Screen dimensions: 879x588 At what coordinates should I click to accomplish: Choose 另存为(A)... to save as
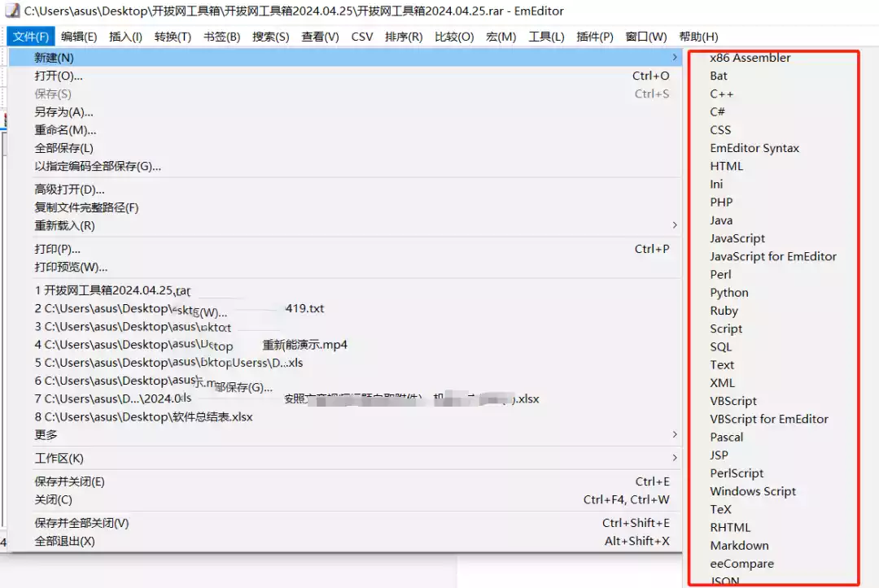63,112
